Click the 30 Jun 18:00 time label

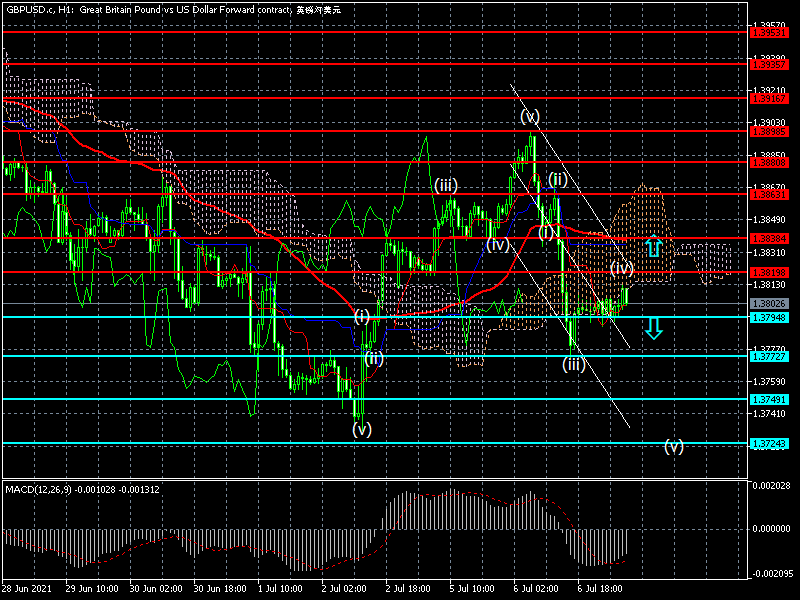tap(220, 588)
